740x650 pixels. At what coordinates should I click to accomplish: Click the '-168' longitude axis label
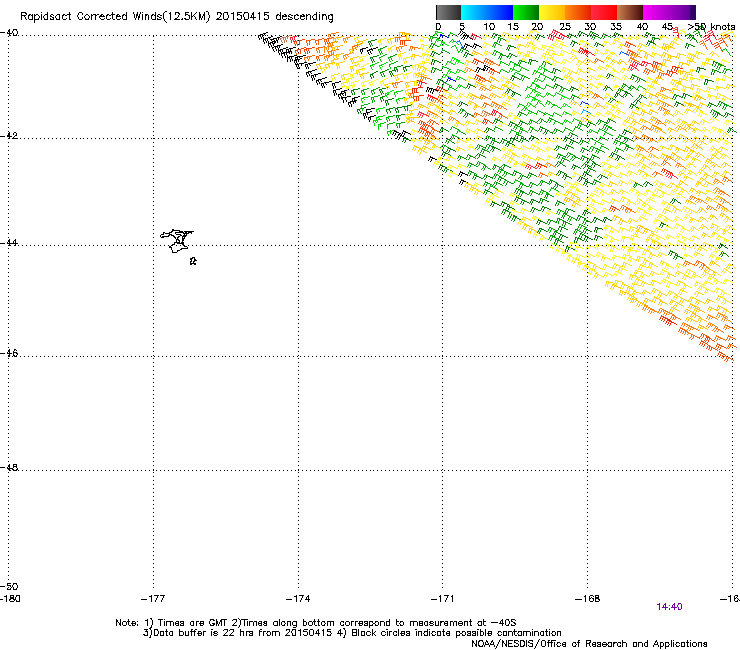(x=588, y=599)
